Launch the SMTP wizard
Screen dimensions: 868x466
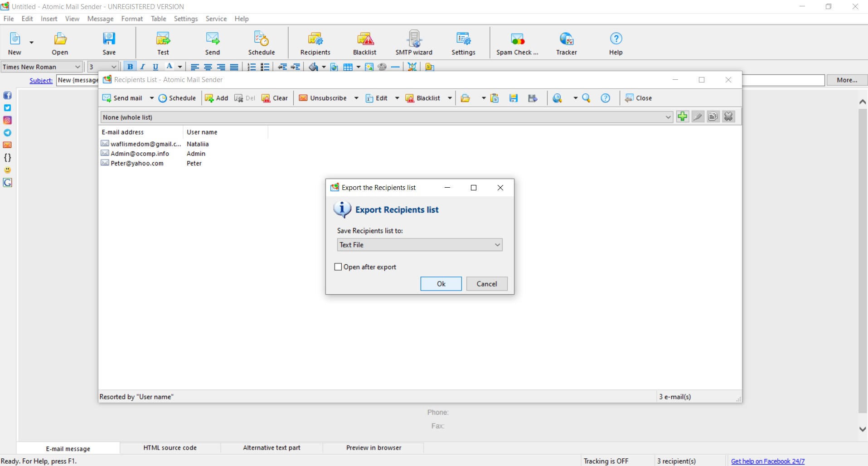[414, 44]
